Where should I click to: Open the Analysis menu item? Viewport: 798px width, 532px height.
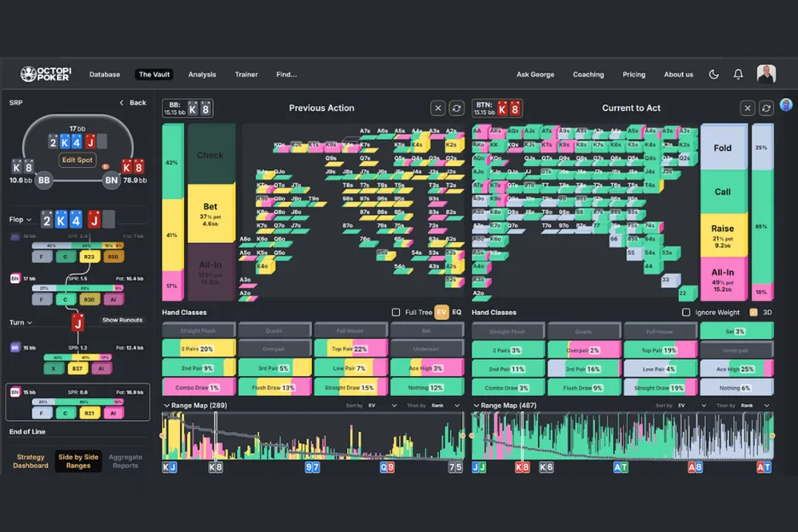click(x=202, y=75)
